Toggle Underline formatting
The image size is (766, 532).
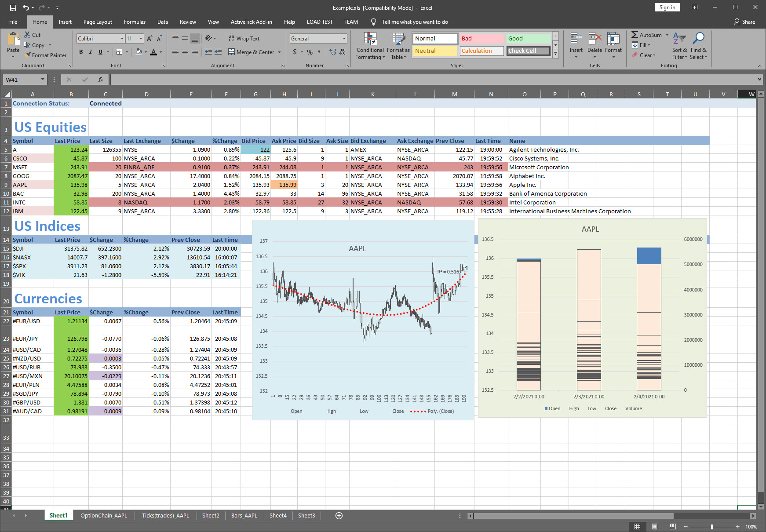tap(100, 52)
